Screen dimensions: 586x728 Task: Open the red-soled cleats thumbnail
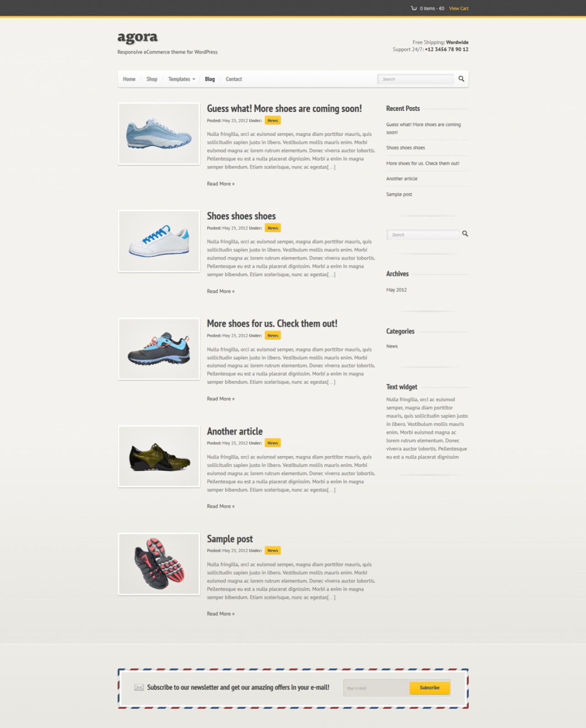159,564
